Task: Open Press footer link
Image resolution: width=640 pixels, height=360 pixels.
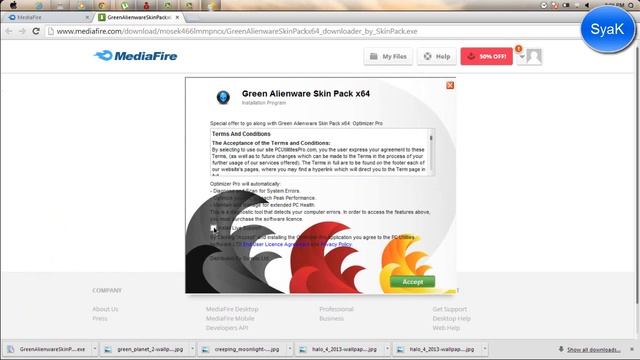Action: click(100, 318)
